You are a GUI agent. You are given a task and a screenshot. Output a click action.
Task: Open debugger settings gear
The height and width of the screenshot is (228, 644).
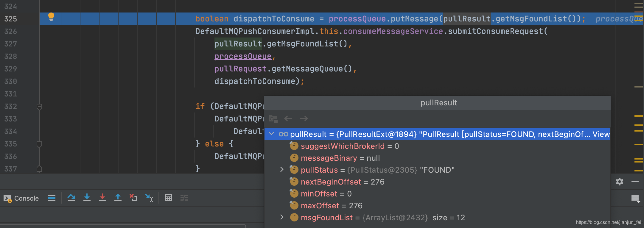click(x=620, y=182)
